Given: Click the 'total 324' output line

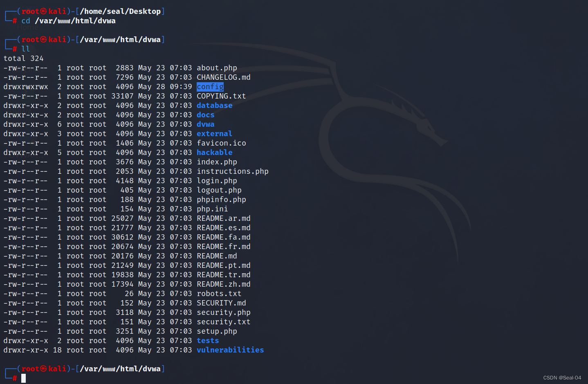Looking at the screenshot, I should coord(23,58).
